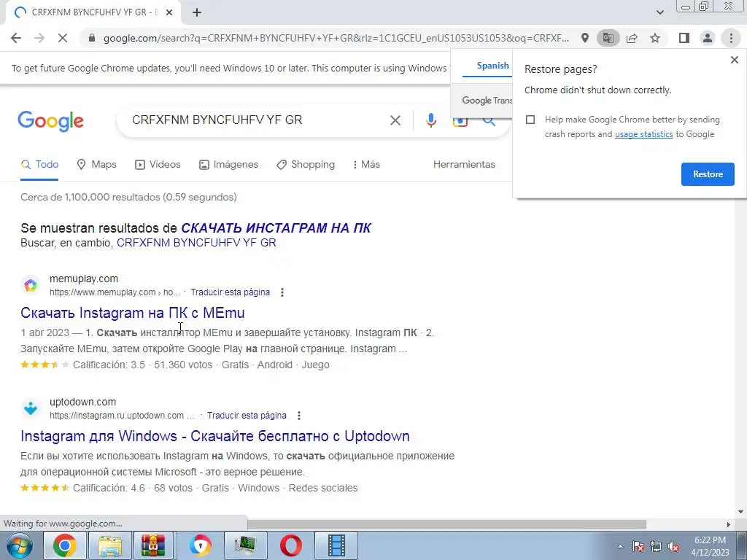Screen dimensions: 747x560
Task: Click into the Google search field
Action: [x=258, y=120]
